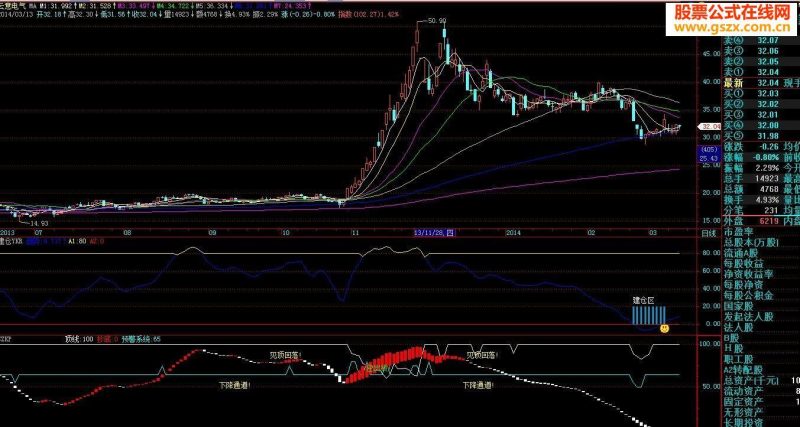Select the 卖③ 32.06 ask row
Image resolution: width=800 pixels, height=427 pixels.
(751, 51)
